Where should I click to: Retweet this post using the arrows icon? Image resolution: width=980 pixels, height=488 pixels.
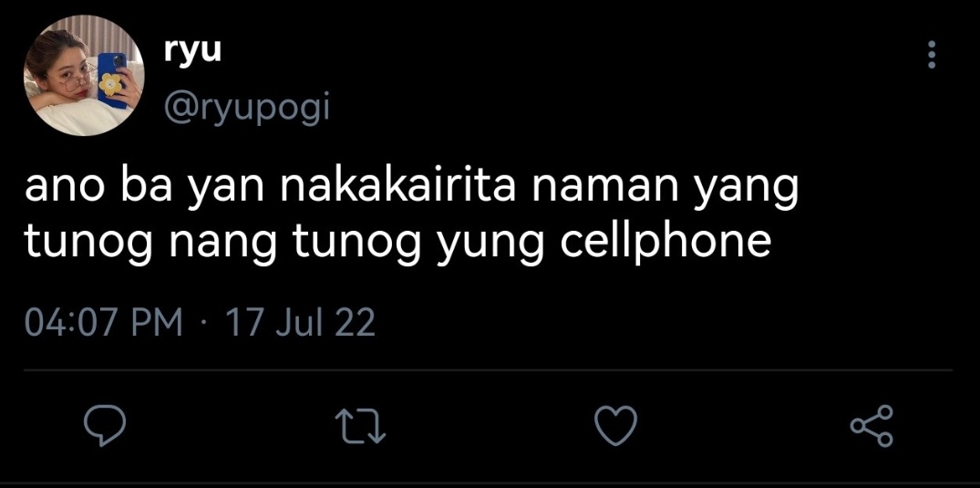[360, 426]
